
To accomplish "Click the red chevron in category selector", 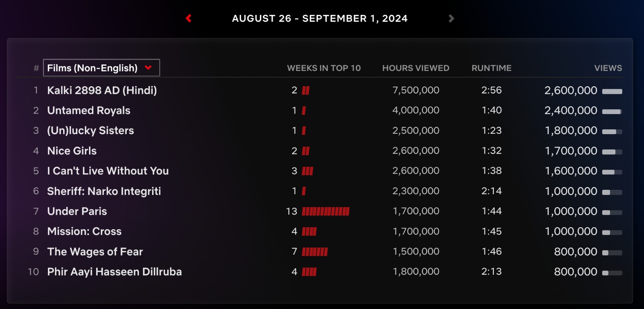I will click(x=148, y=67).
